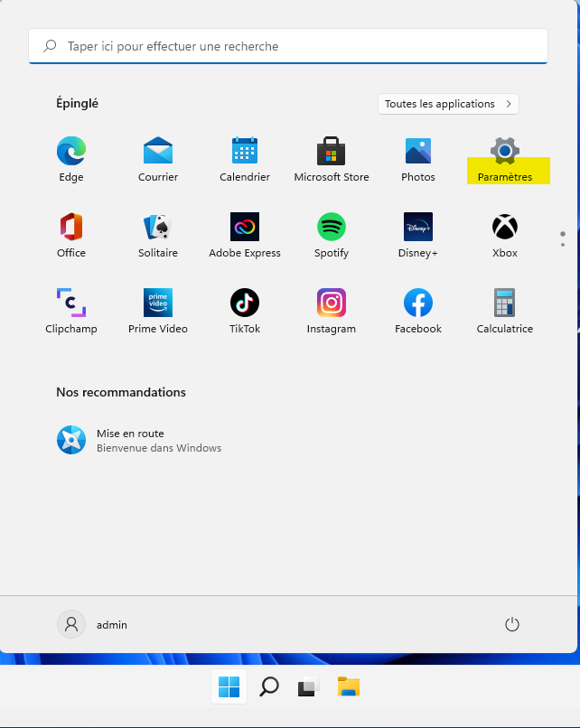
Task: Open Microsoft Store
Action: [x=332, y=159]
